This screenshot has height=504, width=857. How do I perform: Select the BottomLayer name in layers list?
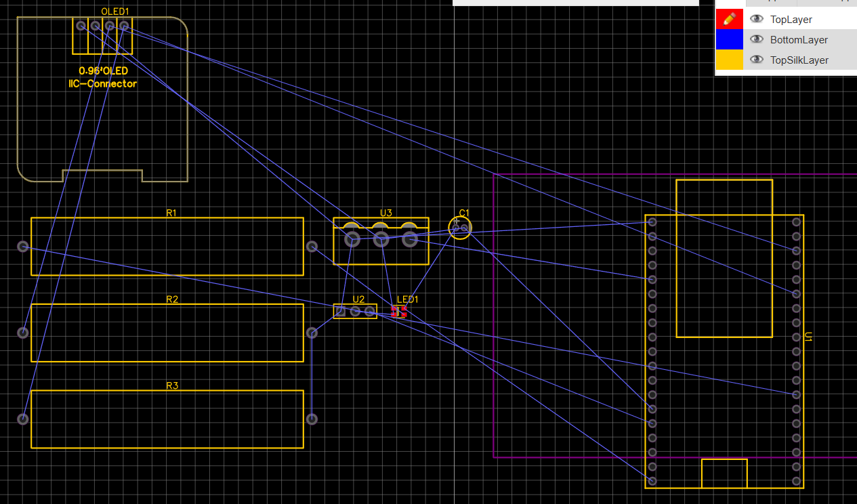pyautogui.click(x=799, y=40)
